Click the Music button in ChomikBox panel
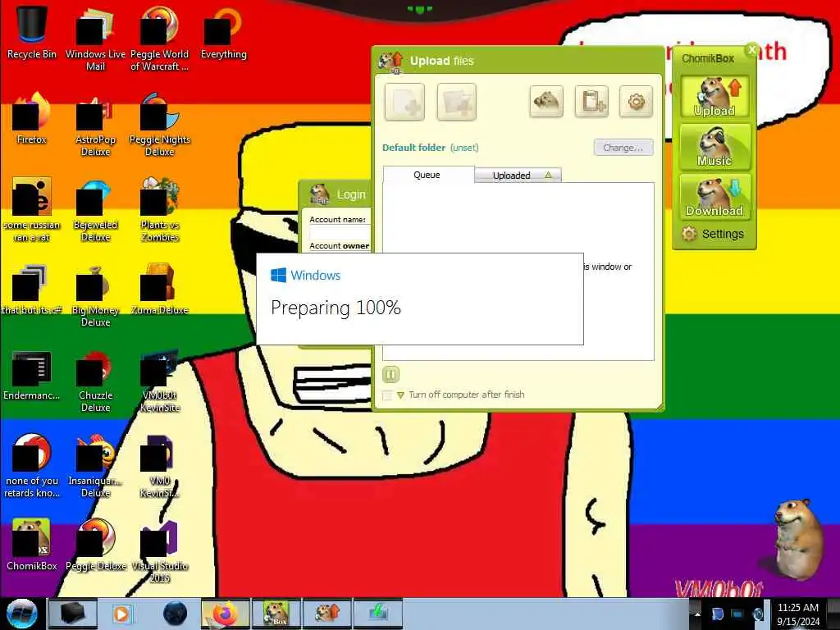The width and height of the screenshot is (840, 630). 714,147
